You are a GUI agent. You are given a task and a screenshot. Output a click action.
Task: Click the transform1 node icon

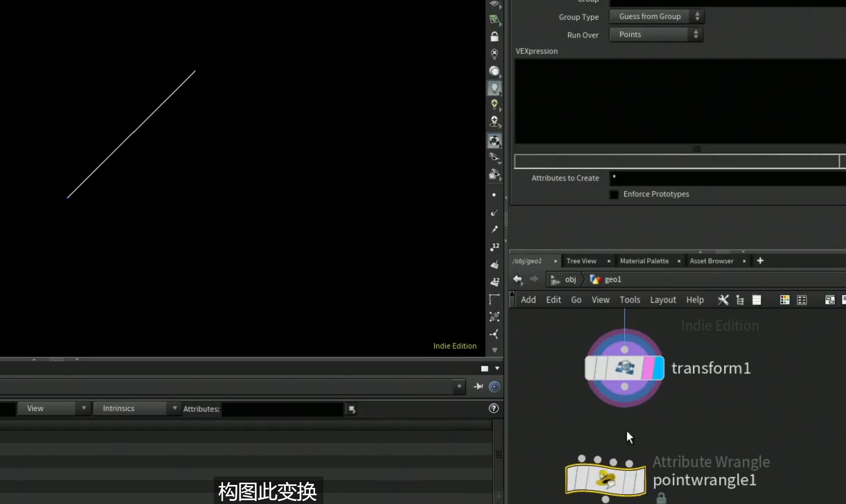(x=624, y=368)
